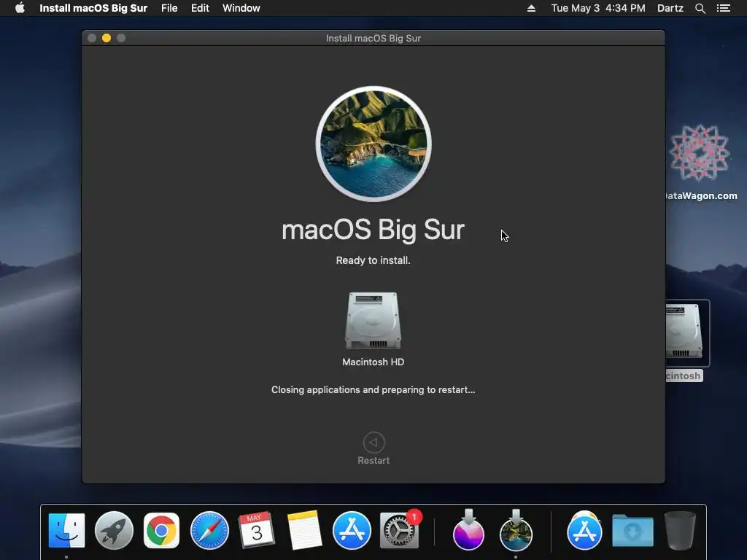Click 'Closing applications and preparing to restart...' text
This screenshot has width=747, height=560.
(x=373, y=389)
